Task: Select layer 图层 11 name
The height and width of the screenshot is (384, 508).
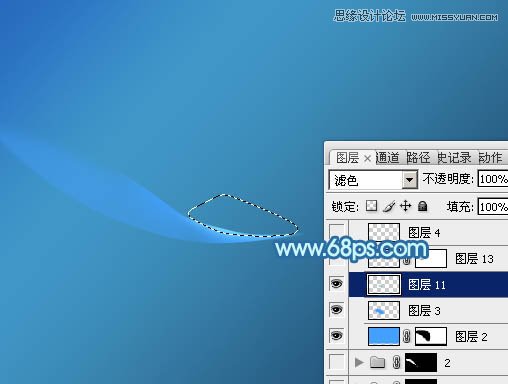Action: [427, 285]
